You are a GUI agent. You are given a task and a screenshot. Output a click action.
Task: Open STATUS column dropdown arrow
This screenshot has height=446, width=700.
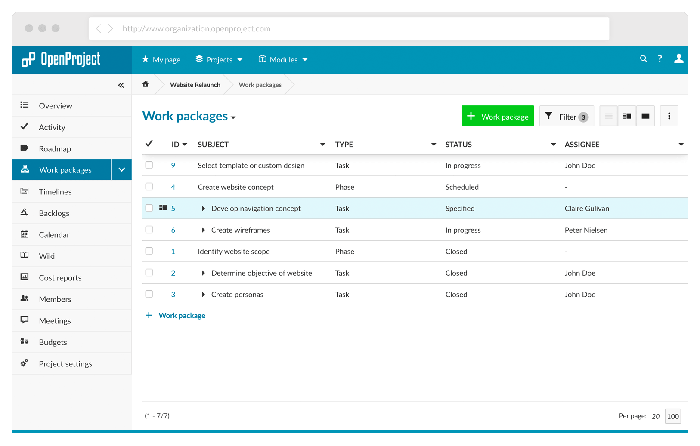pos(553,144)
